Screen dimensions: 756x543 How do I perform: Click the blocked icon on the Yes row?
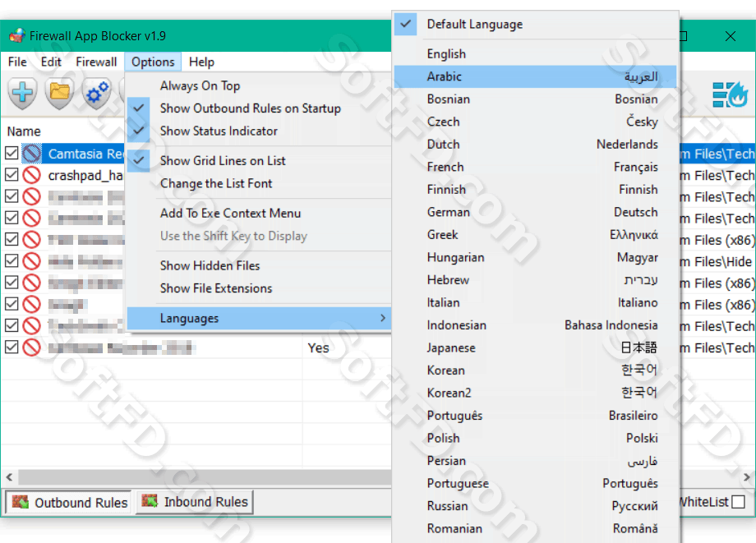[x=32, y=347]
